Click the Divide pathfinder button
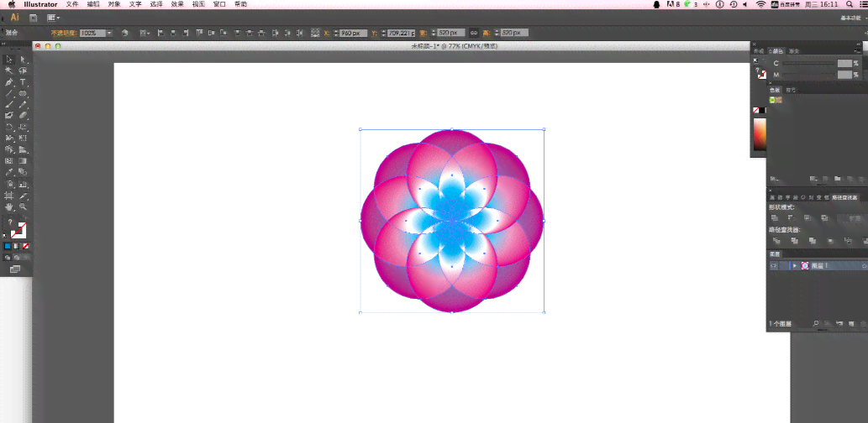This screenshot has width=868, height=423. click(776, 241)
